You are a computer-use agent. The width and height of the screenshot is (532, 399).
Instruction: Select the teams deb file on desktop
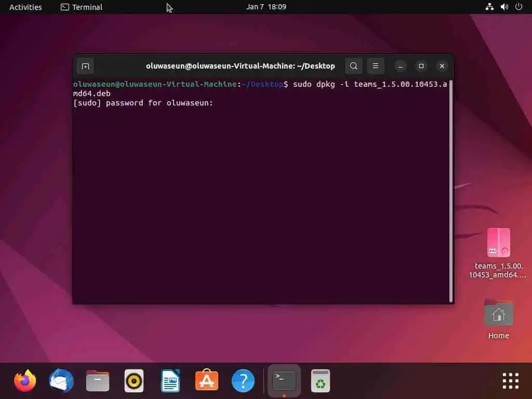pyautogui.click(x=498, y=243)
